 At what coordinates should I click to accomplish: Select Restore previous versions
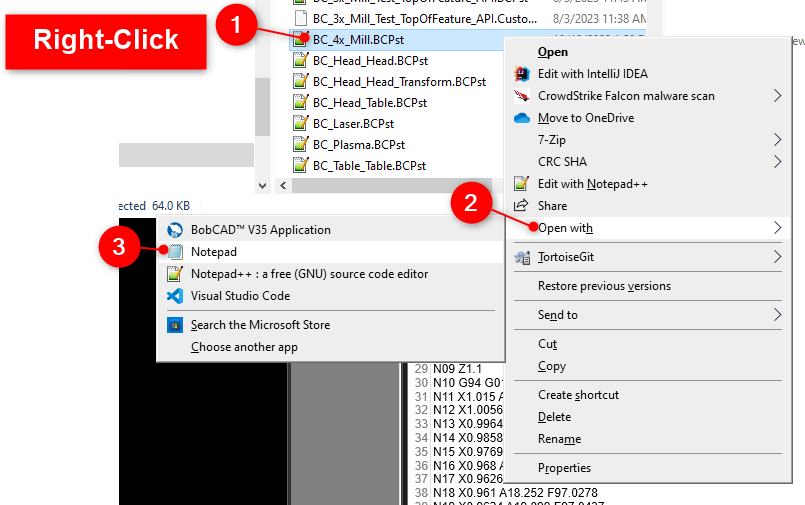604,286
